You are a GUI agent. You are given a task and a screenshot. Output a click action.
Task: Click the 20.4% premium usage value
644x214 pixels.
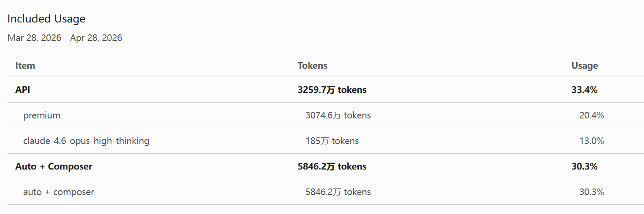[x=592, y=115]
